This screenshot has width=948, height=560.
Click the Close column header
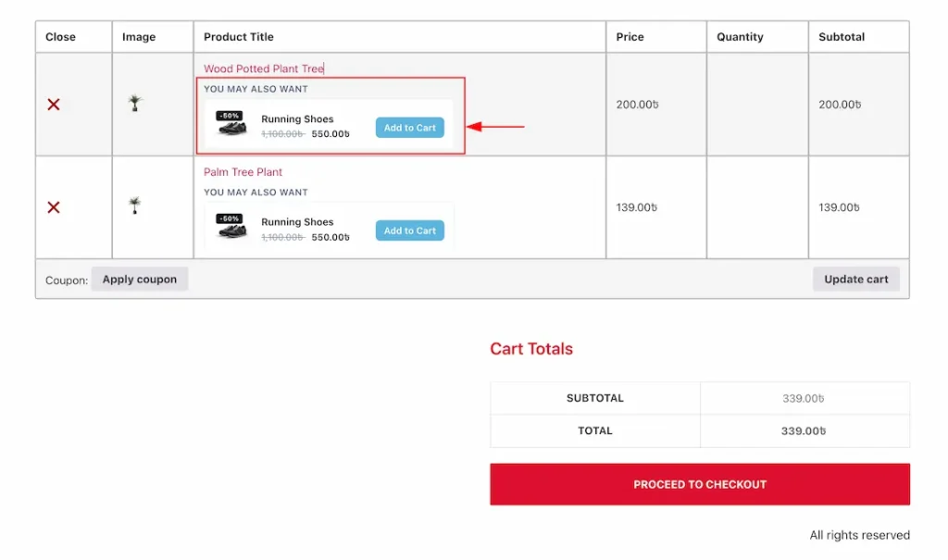[60, 37]
